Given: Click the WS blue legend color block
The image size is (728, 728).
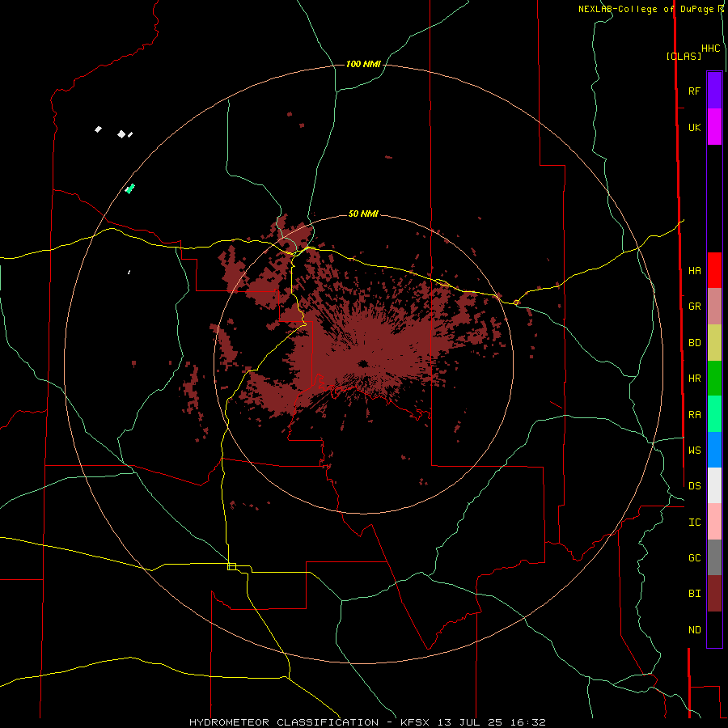Looking at the screenshot, I should [714, 450].
